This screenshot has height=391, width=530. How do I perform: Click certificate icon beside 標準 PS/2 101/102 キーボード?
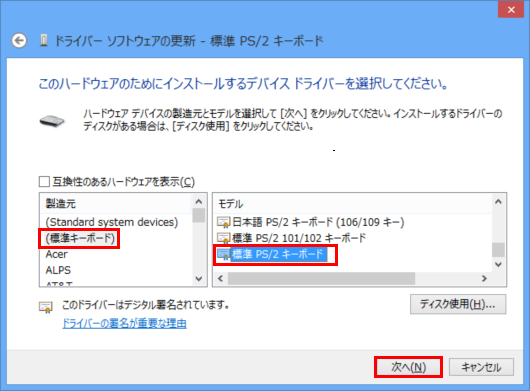coord(223,238)
